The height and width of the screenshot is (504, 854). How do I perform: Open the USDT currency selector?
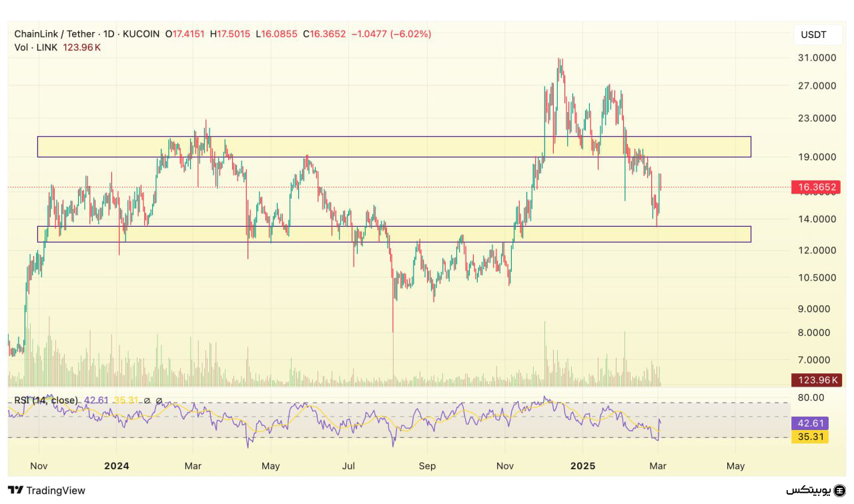[x=813, y=35]
